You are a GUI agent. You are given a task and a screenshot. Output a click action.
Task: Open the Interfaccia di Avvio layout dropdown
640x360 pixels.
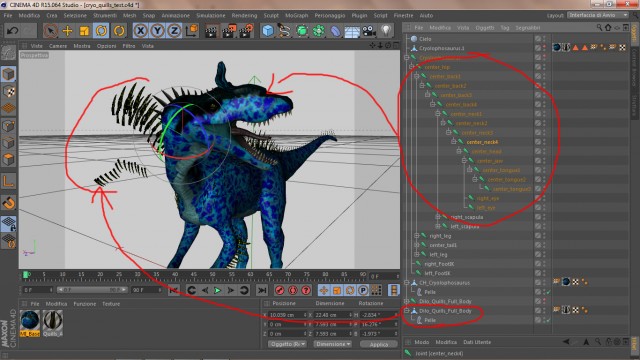(598, 15)
